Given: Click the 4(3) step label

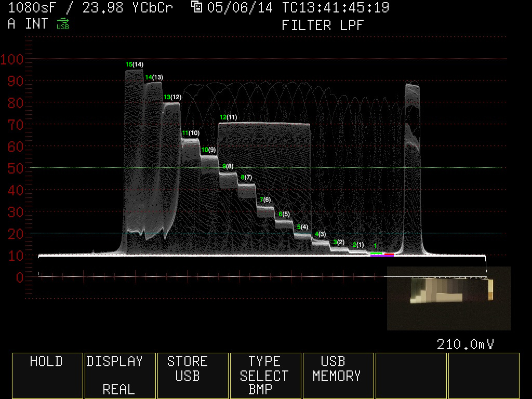Looking at the screenshot, I should click(x=320, y=234).
